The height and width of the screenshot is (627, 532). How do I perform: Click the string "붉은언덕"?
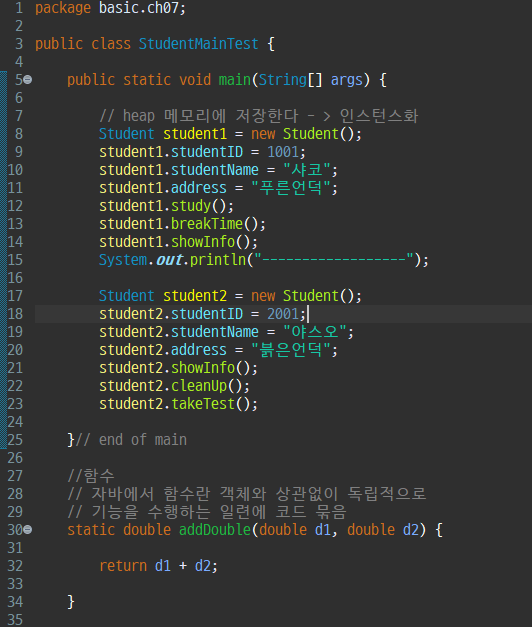click(x=290, y=350)
